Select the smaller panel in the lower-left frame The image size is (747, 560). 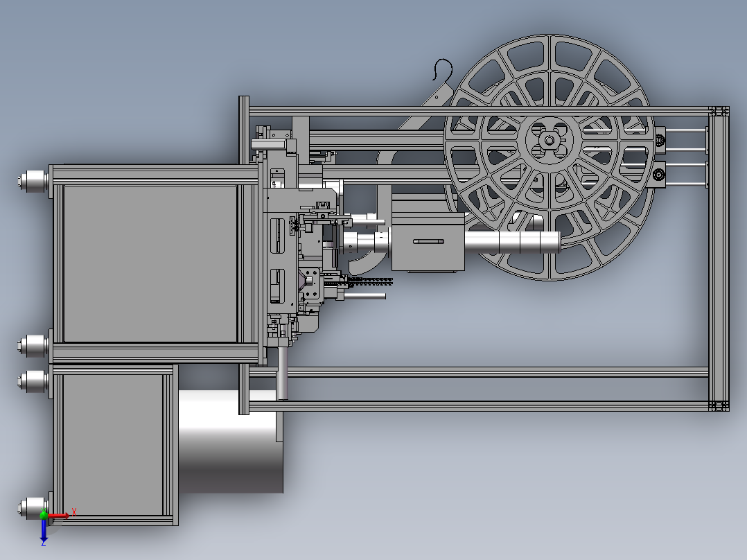(113, 445)
